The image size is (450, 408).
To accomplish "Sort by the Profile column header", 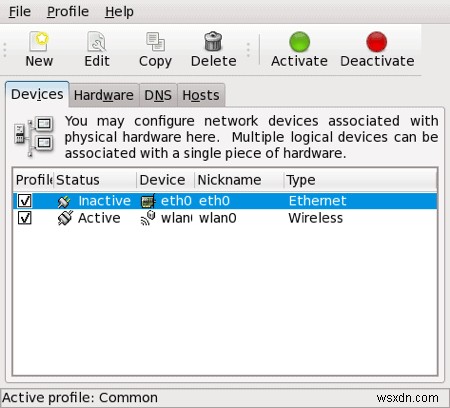I will [x=33, y=180].
